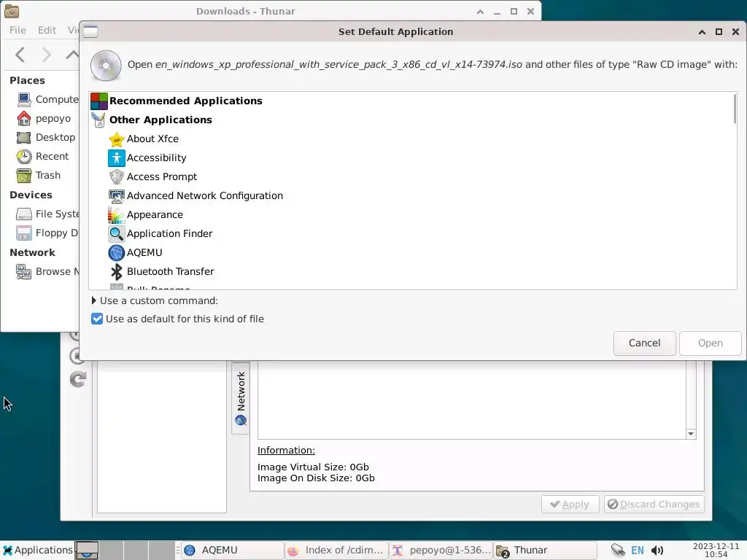Open the File menu in Thunar
The width and height of the screenshot is (747, 560).
(x=18, y=30)
